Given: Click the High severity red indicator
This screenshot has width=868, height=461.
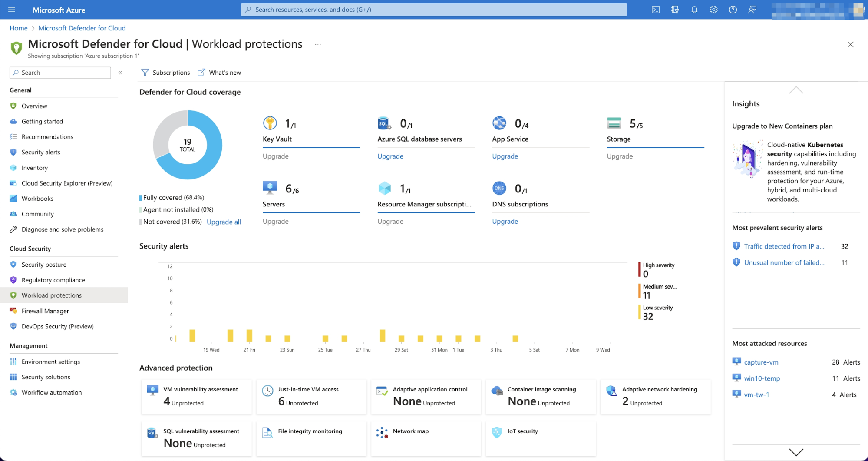Looking at the screenshot, I should click(640, 269).
